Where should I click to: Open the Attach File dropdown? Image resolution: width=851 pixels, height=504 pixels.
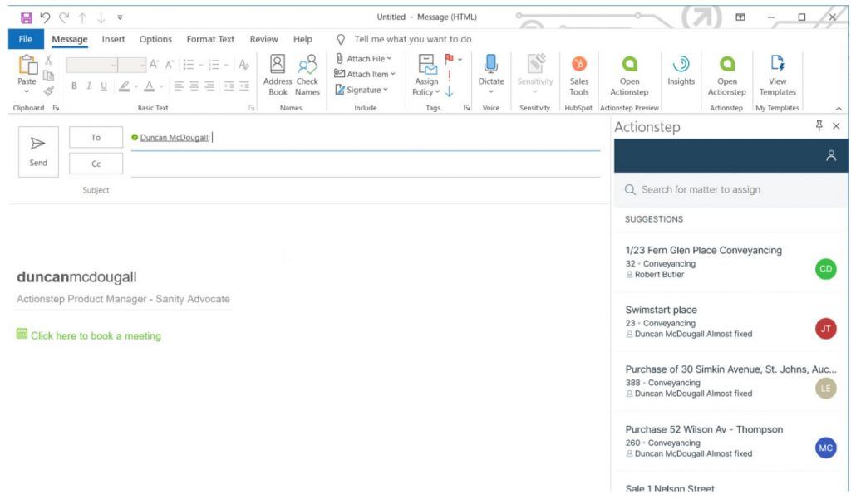click(x=363, y=59)
